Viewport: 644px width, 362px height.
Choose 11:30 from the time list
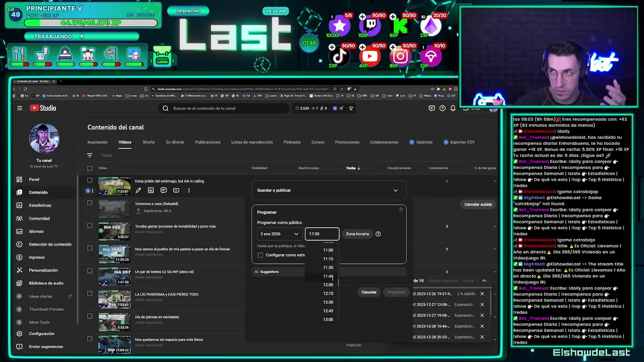coord(328,267)
